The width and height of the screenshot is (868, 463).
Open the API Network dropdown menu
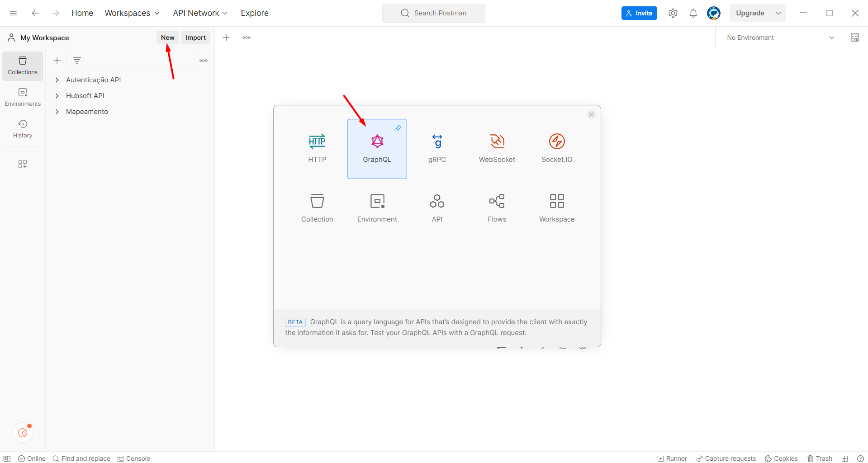coord(200,13)
